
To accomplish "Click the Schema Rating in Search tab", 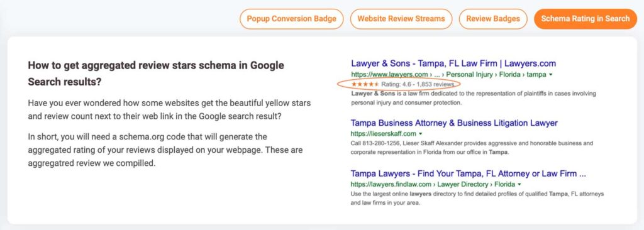I will (x=586, y=19).
